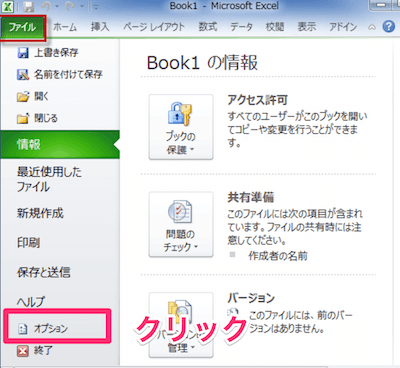Open the ヘルプ section
Image resolution: width=400 pixels, height=368 pixels.
coord(30,301)
